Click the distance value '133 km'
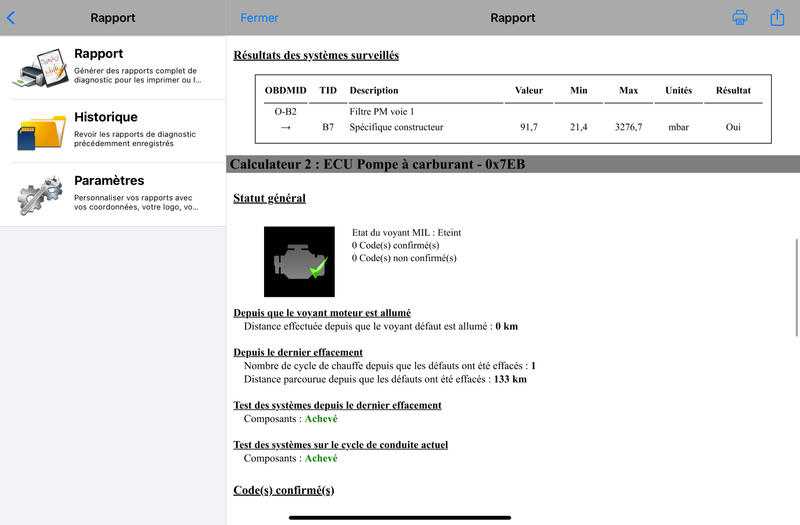Image resolution: width=800 pixels, height=525 pixels. coord(510,379)
